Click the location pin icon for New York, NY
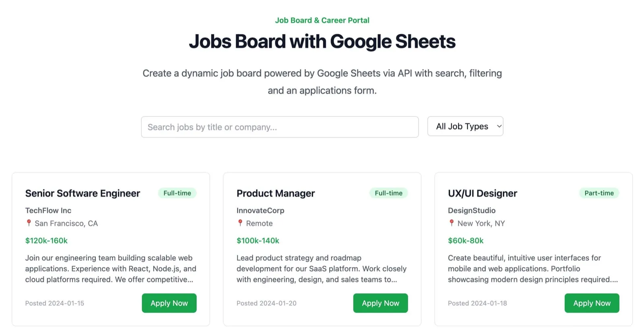 click(451, 223)
